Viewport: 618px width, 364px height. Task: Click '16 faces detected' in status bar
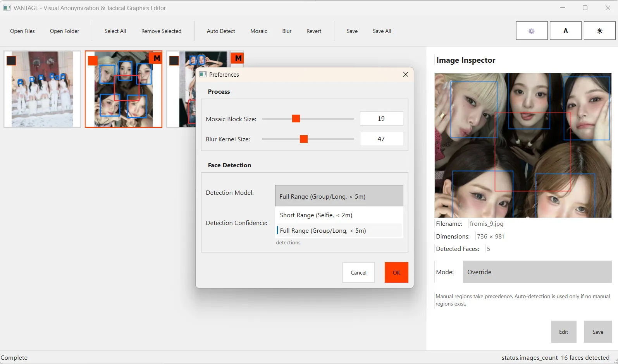click(585, 357)
